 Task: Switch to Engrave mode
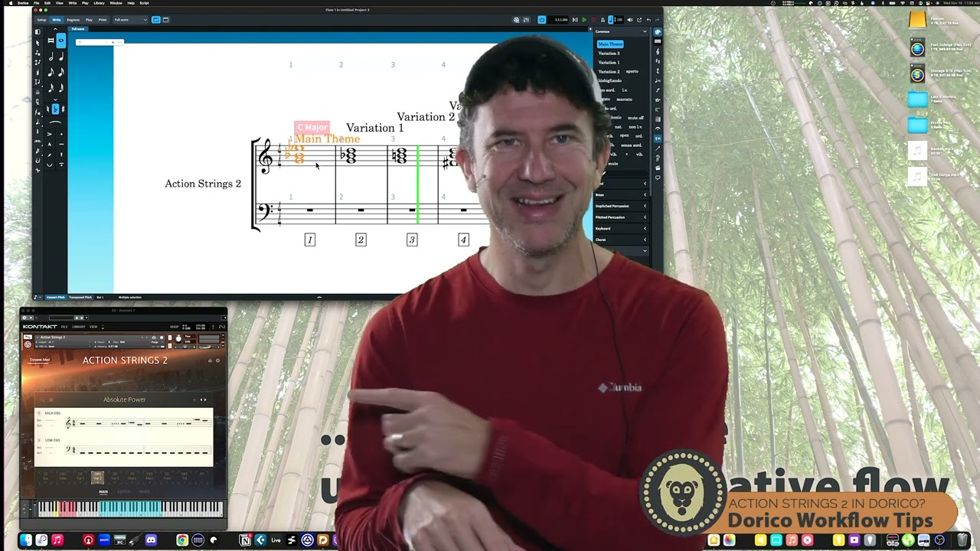pos(73,20)
